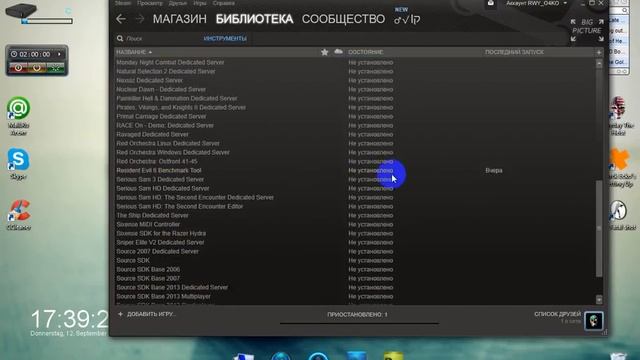This screenshot has height=360, width=640.
Task: Click the magnifier search icon
Action: coord(120,38)
